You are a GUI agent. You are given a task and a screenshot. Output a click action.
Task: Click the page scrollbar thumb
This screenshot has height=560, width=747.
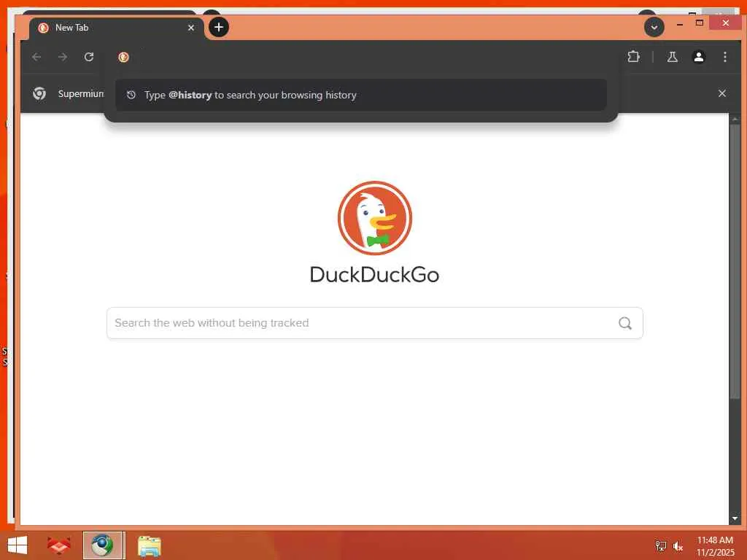tap(735, 262)
